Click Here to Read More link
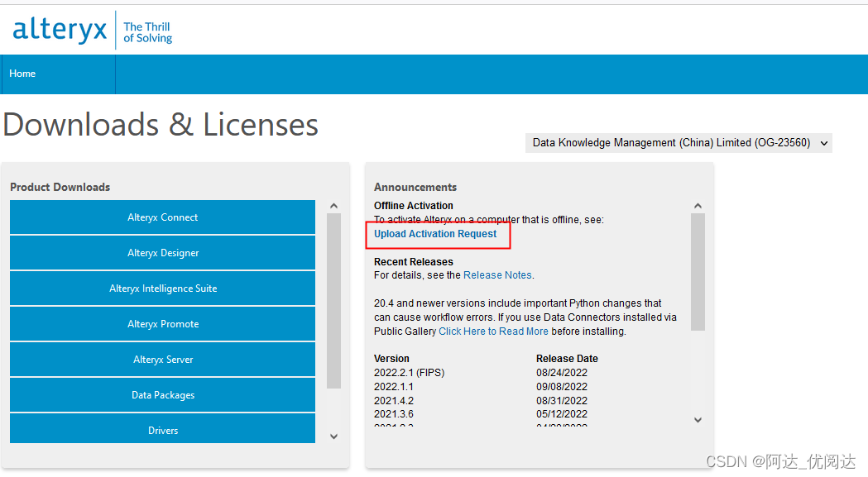Image resolution: width=868 pixels, height=477 pixels. [x=493, y=332]
